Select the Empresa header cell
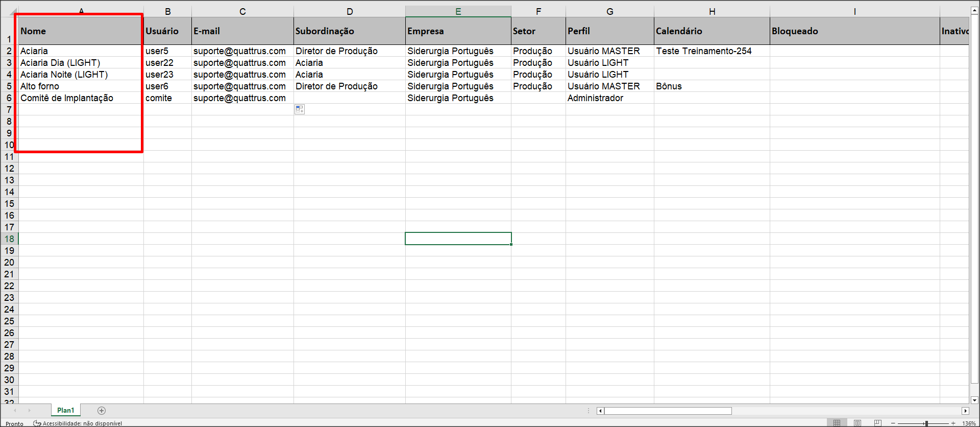 click(x=458, y=31)
